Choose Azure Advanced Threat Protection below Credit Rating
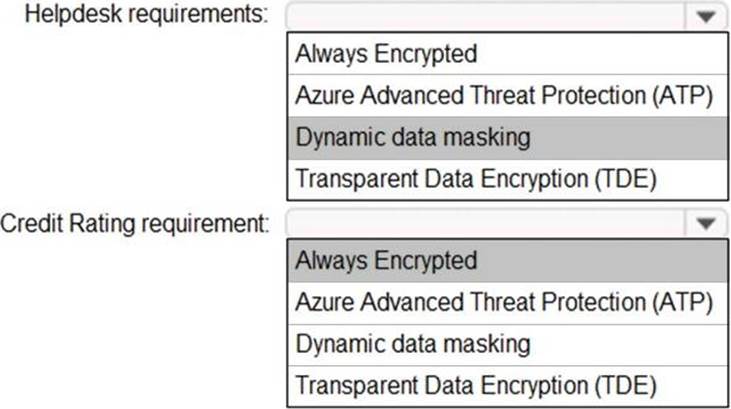 point(505,302)
